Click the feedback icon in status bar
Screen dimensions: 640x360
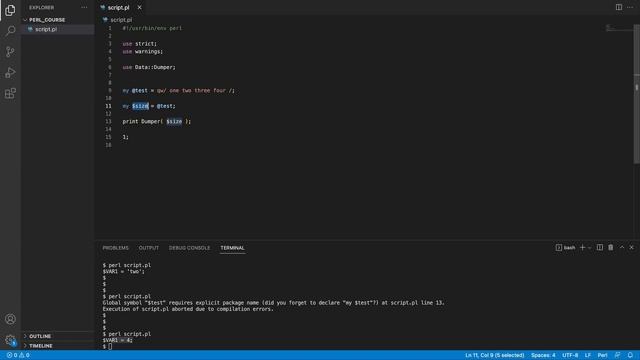click(618, 355)
